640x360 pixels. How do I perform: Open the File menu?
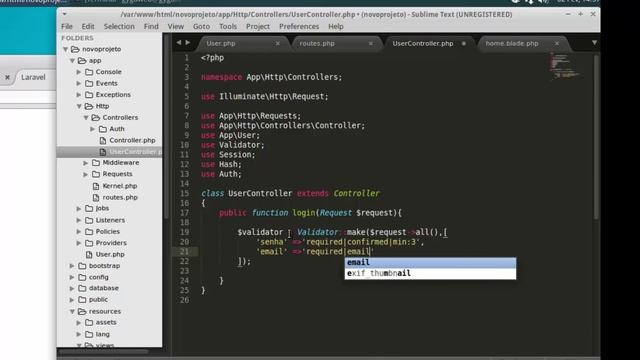(67, 27)
